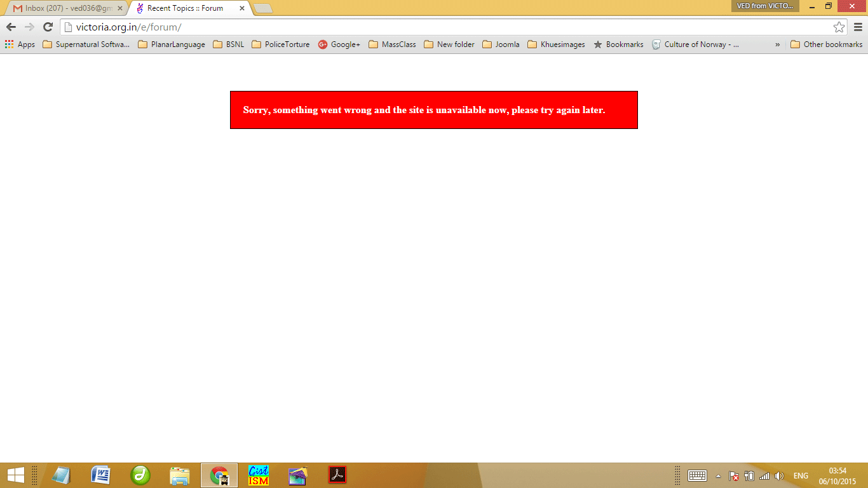Screen dimensions: 868x488
Task: Launch Notepad from the taskbar
Action: coord(62,475)
